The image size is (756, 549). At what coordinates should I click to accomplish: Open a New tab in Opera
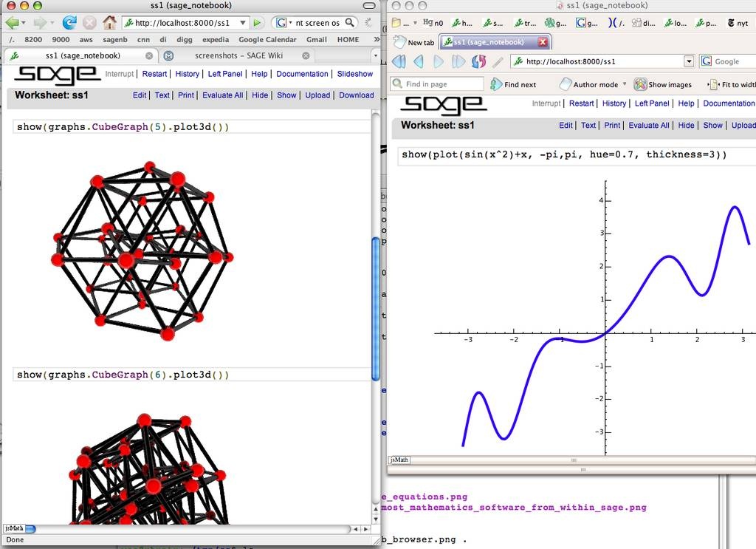pyautogui.click(x=413, y=43)
